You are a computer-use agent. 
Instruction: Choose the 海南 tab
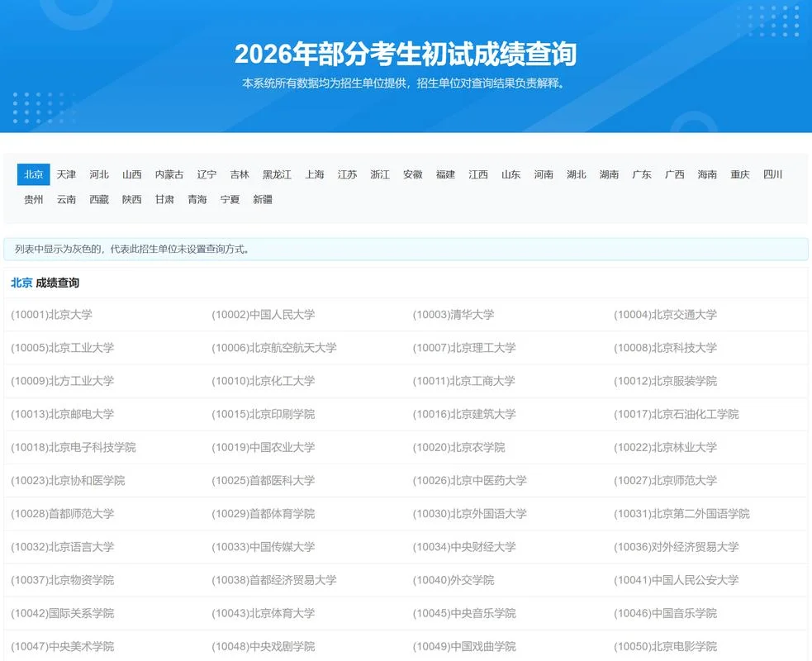pos(707,174)
